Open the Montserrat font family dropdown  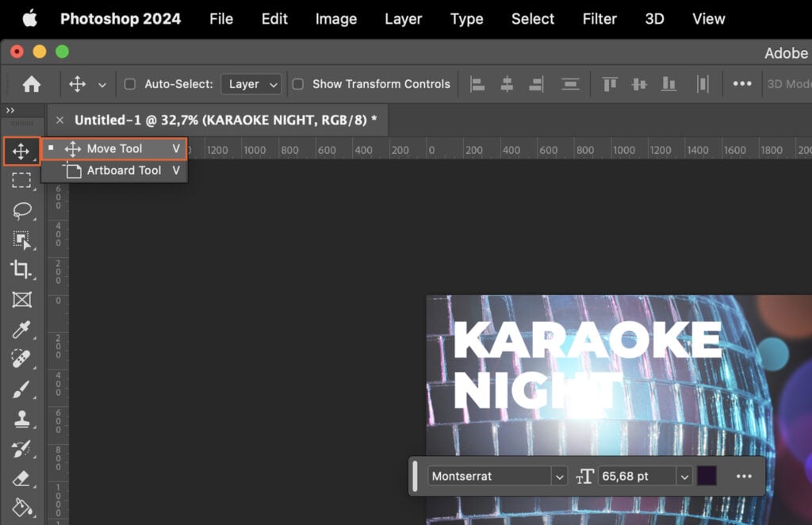pyautogui.click(x=559, y=476)
